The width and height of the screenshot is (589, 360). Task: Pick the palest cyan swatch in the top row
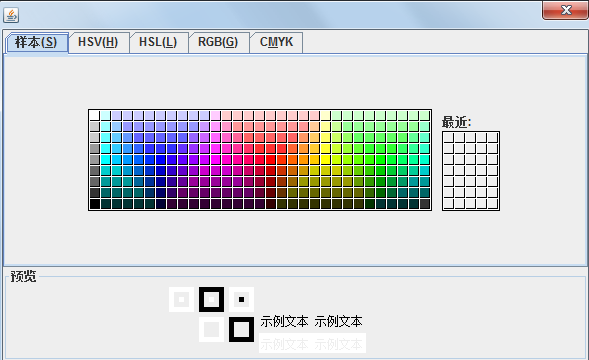tap(106, 116)
